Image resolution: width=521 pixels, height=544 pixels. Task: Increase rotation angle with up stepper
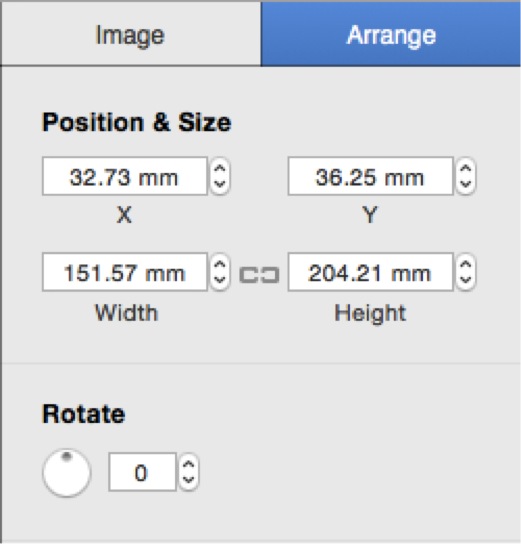click(x=188, y=464)
